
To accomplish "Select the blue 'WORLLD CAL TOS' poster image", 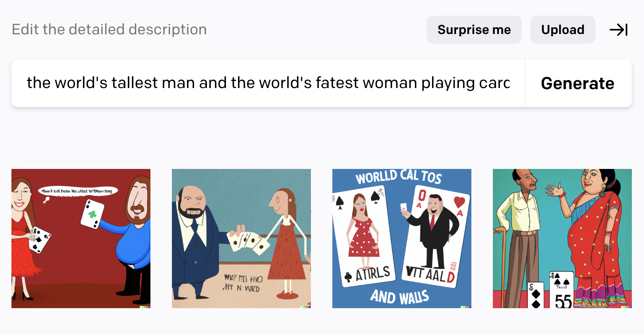I will pos(402,238).
